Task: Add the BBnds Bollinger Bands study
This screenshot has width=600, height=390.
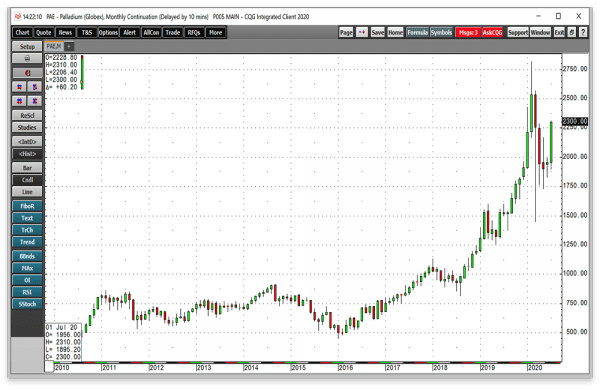Action: (x=27, y=256)
